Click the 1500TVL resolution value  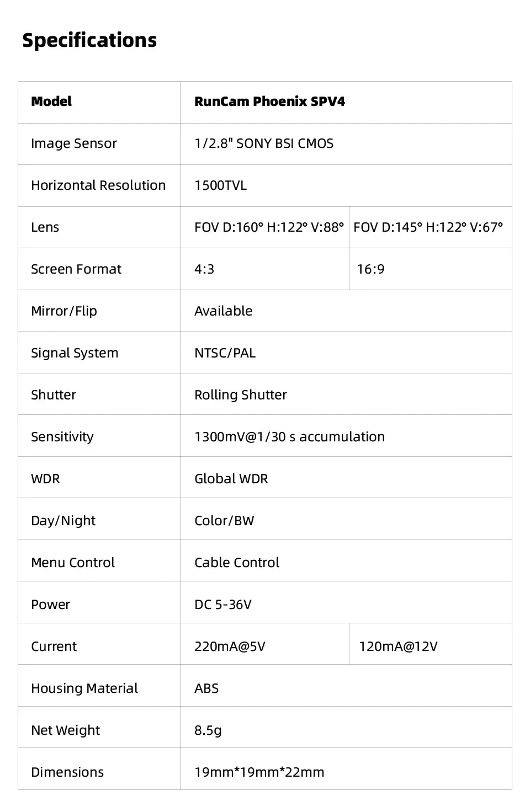220,185
